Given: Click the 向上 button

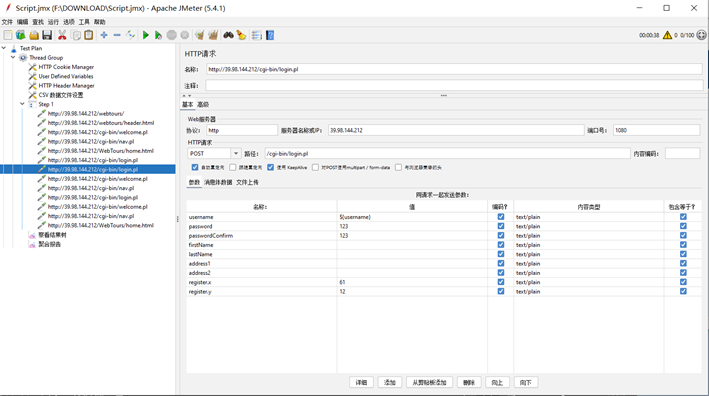Looking at the screenshot, I should [497, 382].
